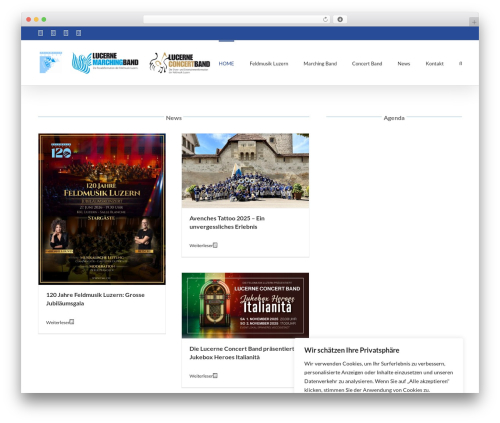Open the Kontakt menu item
This screenshot has width=500, height=423.
click(x=434, y=63)
